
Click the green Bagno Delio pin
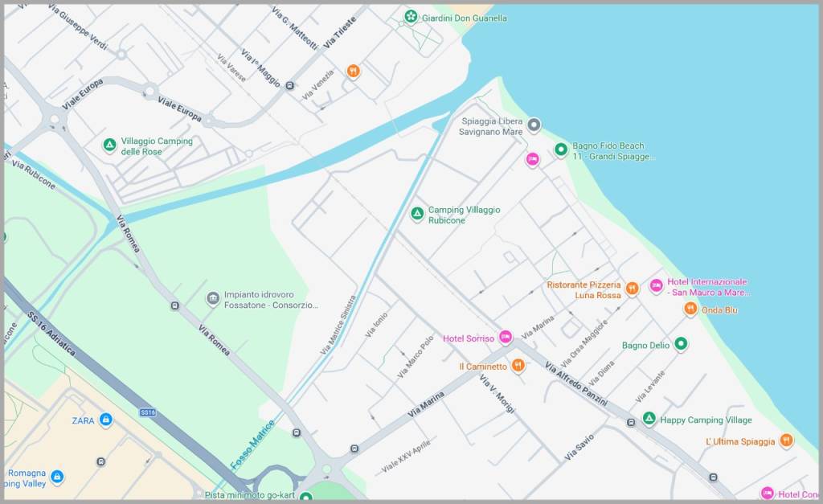click(681, 344)
